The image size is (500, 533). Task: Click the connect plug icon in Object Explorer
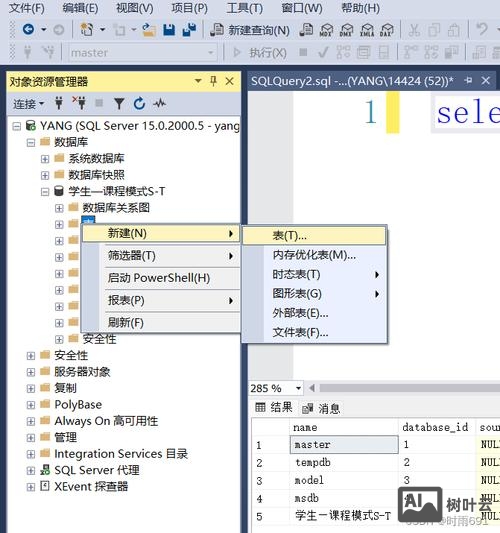pyautogui.click(x=58, y=103)
